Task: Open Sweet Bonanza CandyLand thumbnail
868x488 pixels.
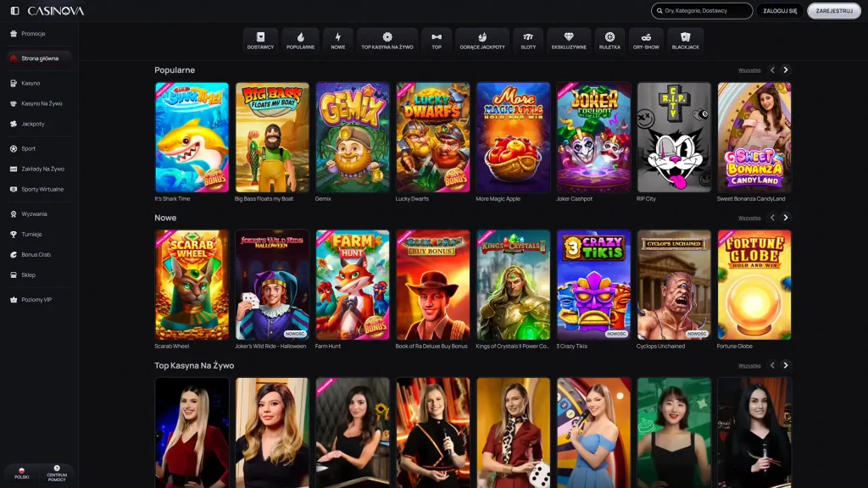Action: click(x=754, y=137)
